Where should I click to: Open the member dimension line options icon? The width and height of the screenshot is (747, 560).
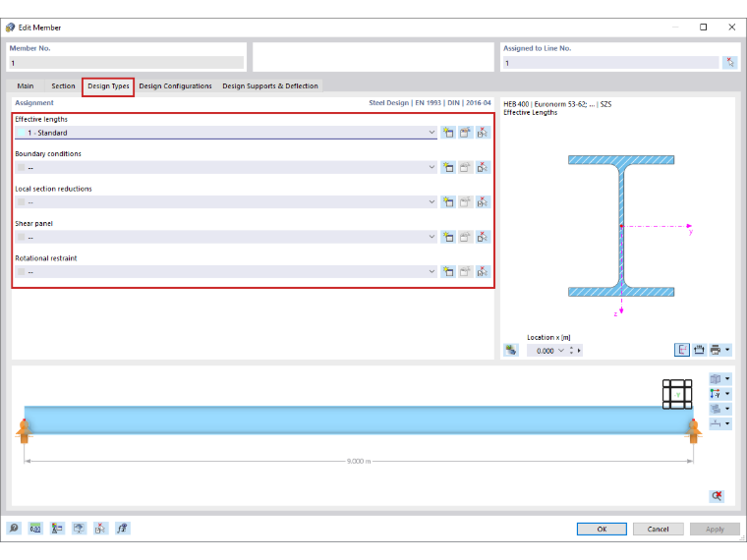[x=716, y=423]
